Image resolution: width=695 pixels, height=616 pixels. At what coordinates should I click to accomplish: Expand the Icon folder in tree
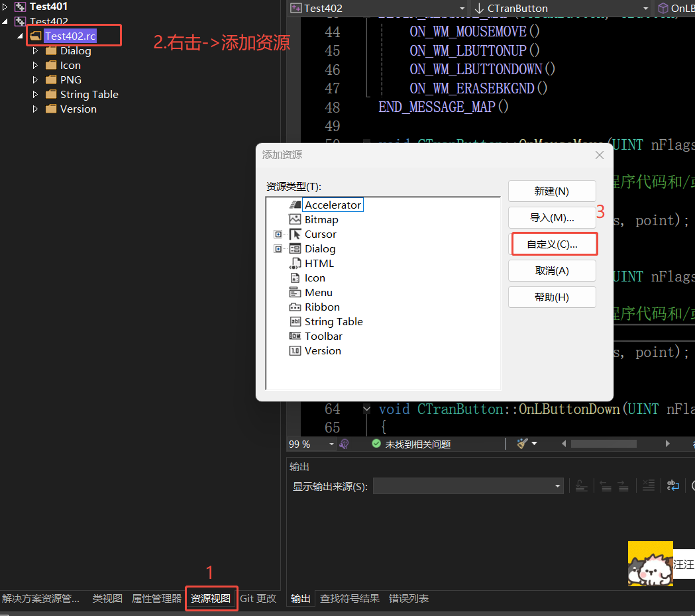click(x=35, y=65)
